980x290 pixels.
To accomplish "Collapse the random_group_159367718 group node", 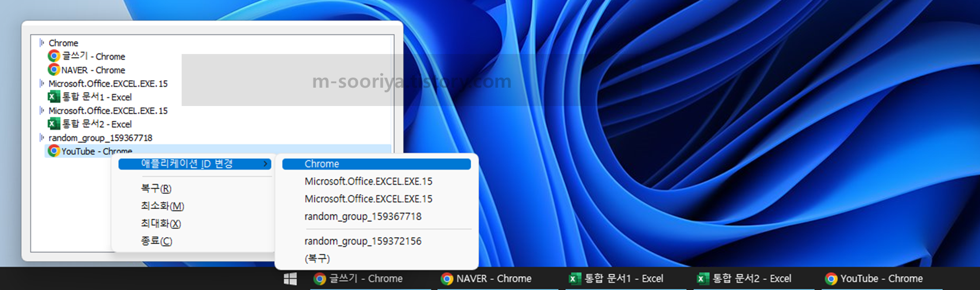I will 42,138.
